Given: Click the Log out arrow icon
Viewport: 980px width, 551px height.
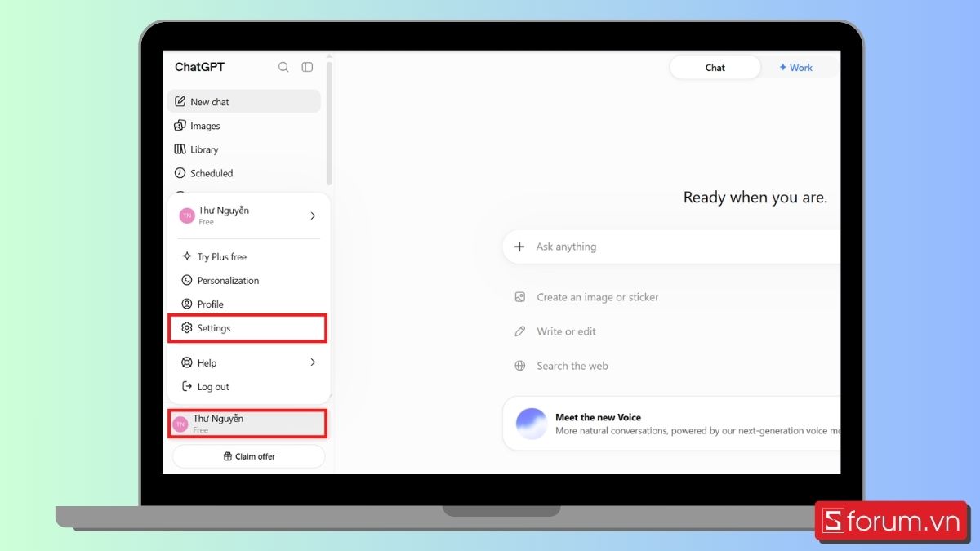Looking at the screenshot, I should [x=187, y=387].
